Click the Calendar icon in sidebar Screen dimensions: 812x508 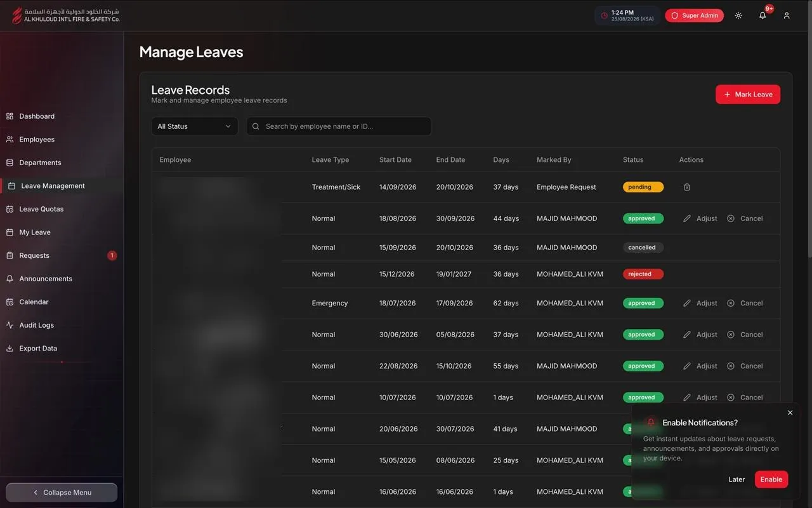(10, 302)
